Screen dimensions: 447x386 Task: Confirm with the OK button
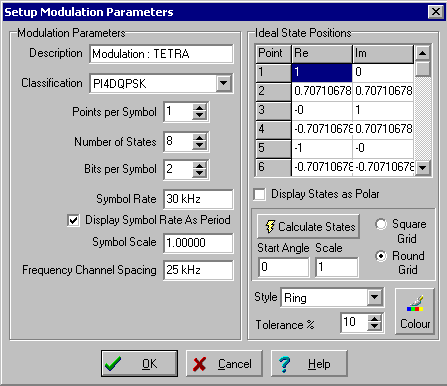(x=139, y=363)
